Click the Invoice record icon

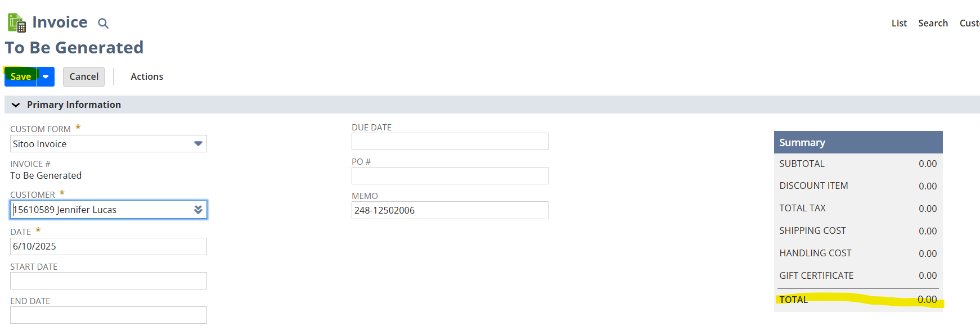(16, 22)
